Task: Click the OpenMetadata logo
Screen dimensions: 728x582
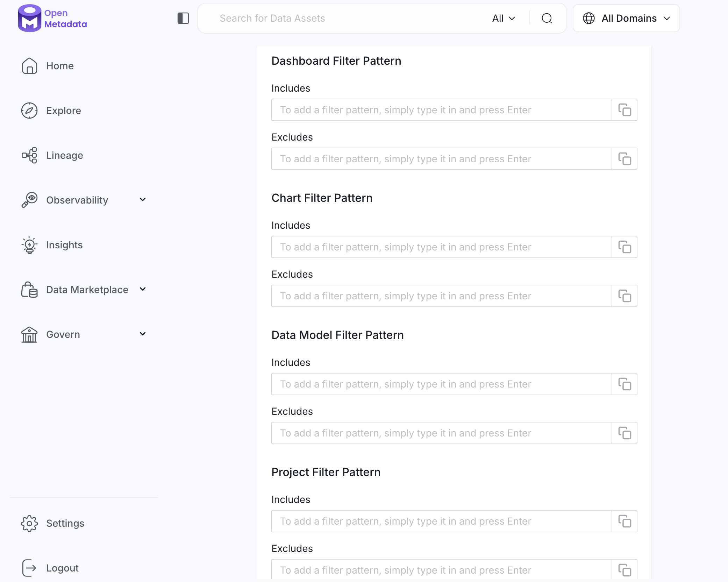Action: click(52, 18)
